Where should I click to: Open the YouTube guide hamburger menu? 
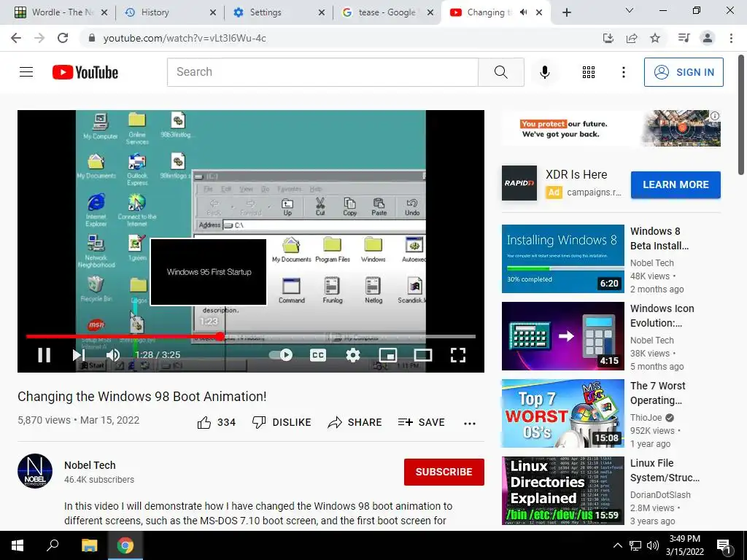(x=26, y=72)
